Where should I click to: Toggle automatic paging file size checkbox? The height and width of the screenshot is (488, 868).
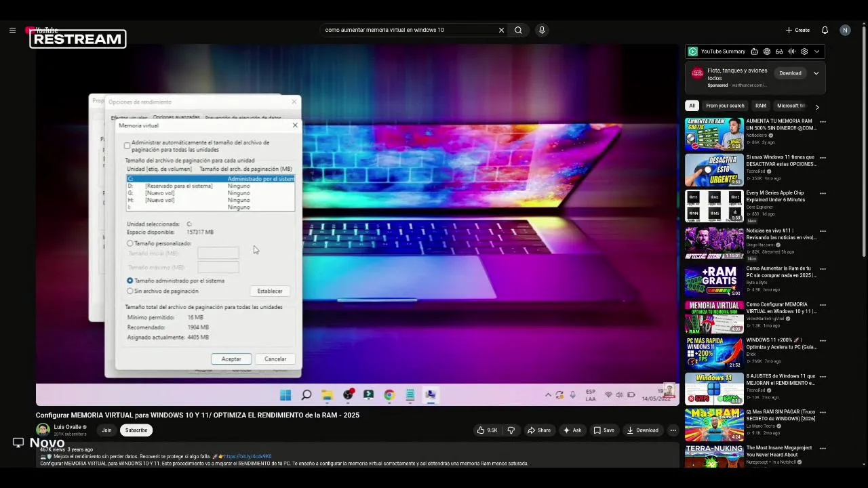tap(127, 146)
